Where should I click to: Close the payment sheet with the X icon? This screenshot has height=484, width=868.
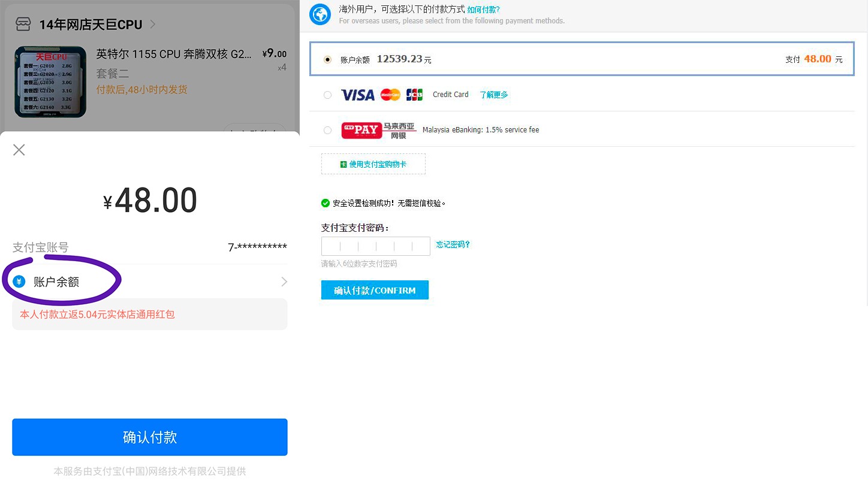pos(19,150)
